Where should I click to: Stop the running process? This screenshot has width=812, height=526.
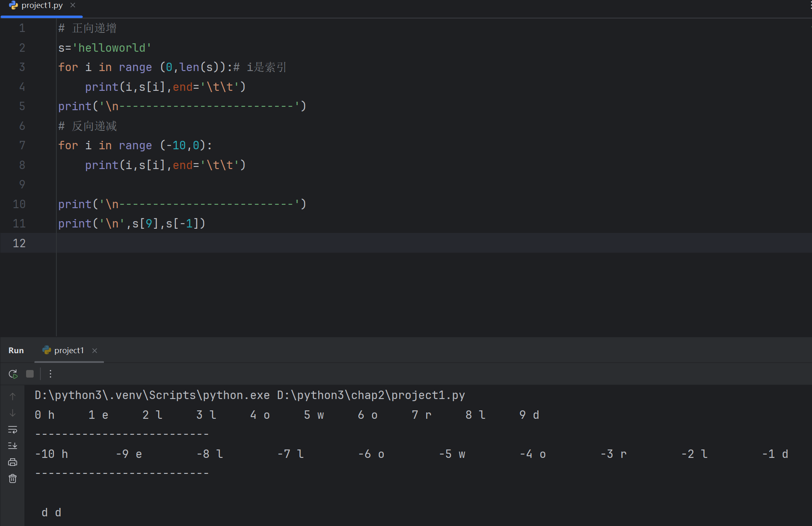click(30, 374)
